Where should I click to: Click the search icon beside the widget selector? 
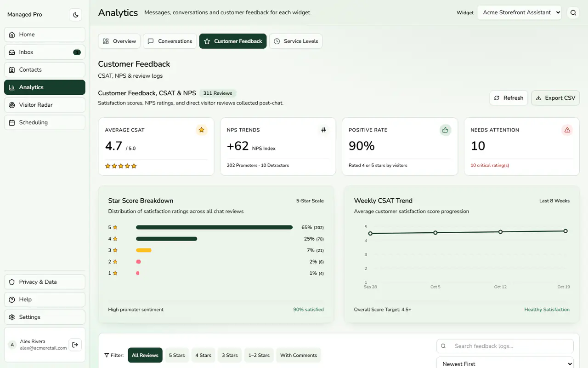[x=573, y=13]
